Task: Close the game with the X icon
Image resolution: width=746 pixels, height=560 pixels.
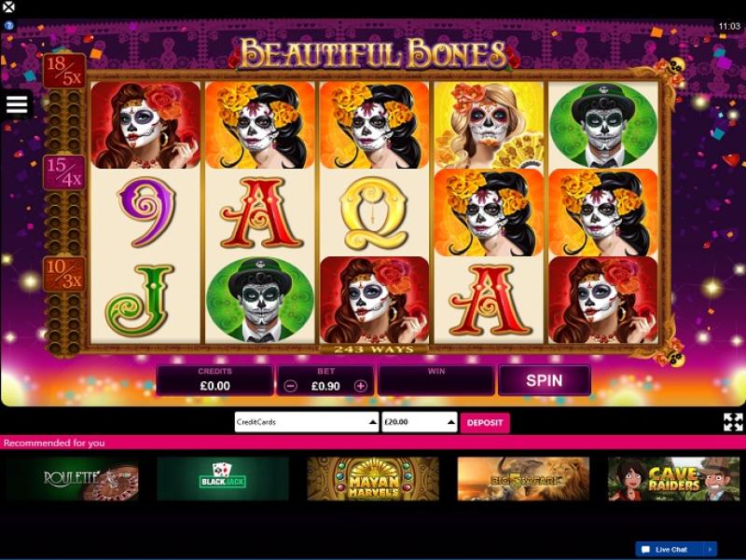Action: (8, 7)
